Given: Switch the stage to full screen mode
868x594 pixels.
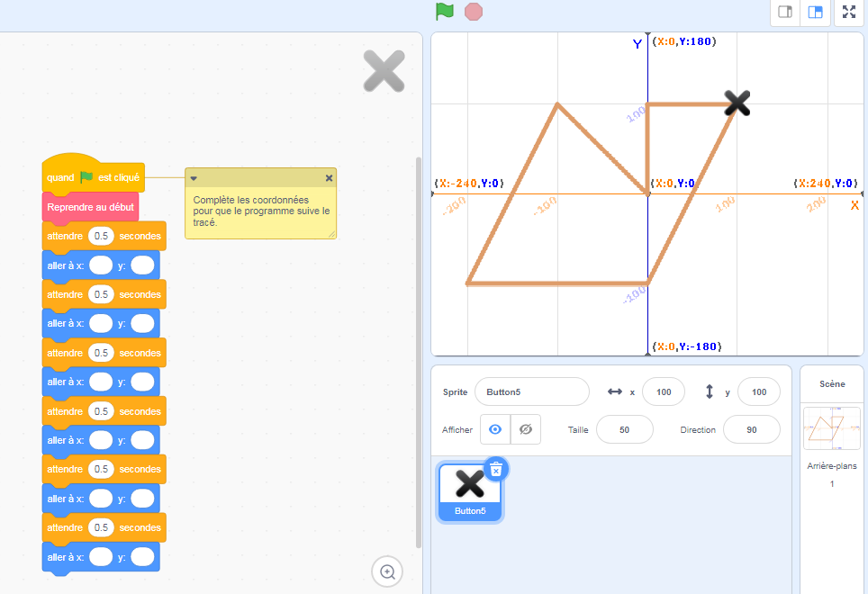Looking at the screenshot, I should click(848, 13).
